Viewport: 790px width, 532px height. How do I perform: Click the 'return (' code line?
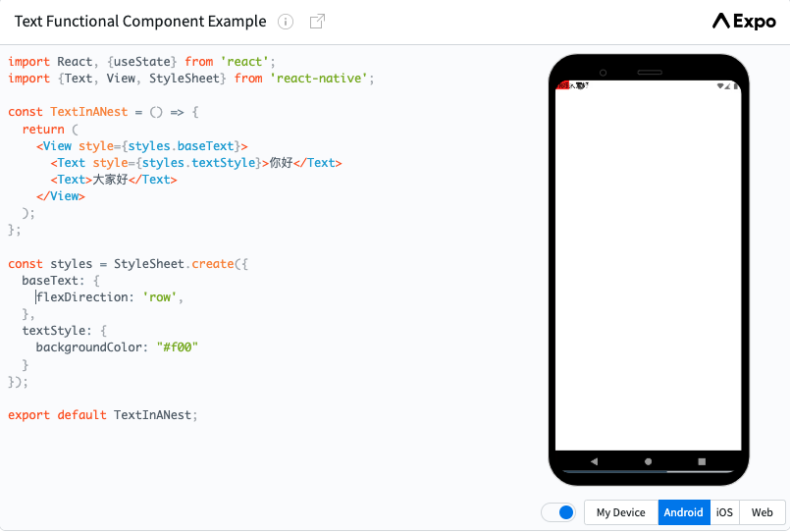(50, 129)
